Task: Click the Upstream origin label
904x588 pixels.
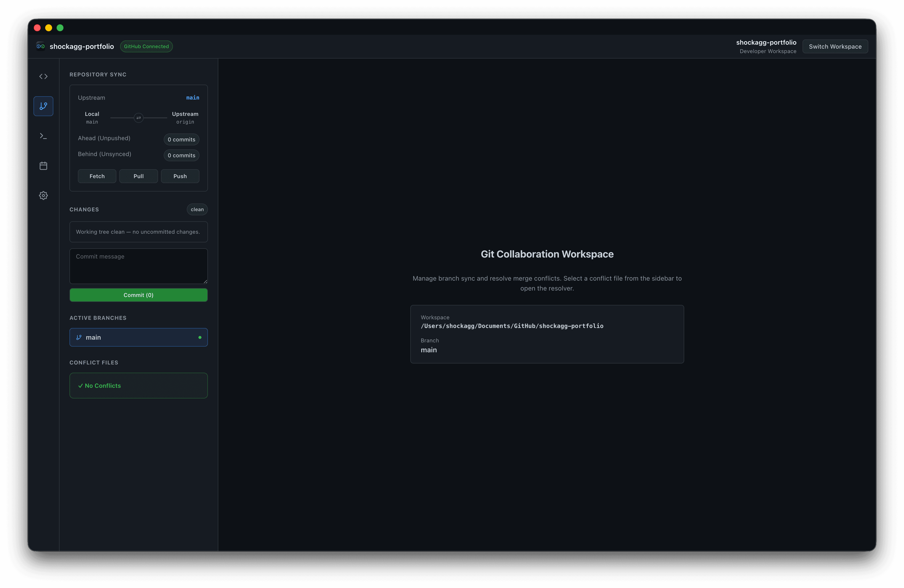Action: (x=185, y=118)
